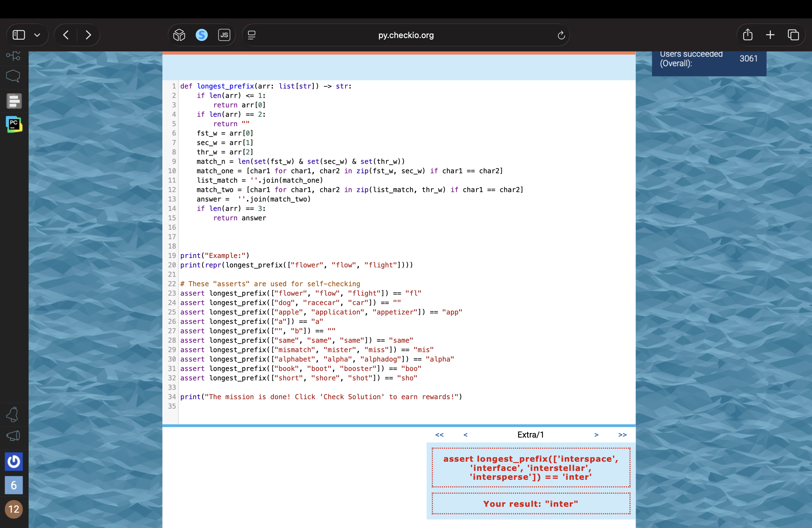Reload the current page
This screenshot has height=528, width=812.
[561, 35]
